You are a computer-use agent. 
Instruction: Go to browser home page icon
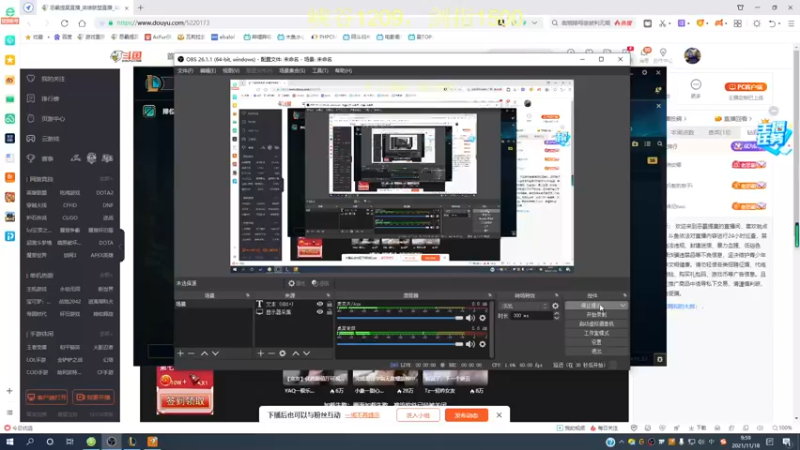(x=82, y=23)
